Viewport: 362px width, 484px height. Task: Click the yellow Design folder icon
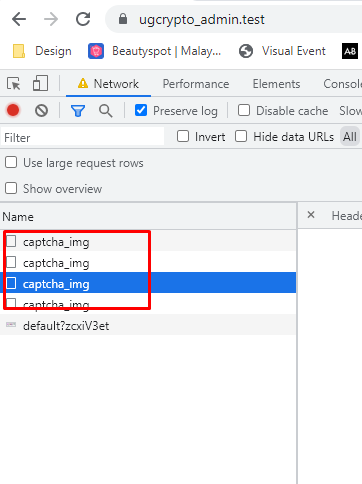coord(19,51)
